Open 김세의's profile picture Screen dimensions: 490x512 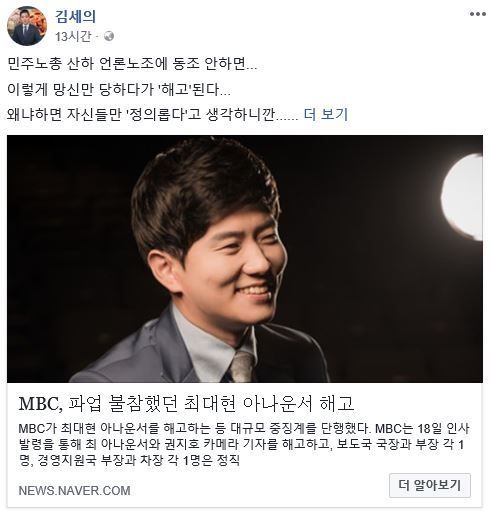click(27, 26)
